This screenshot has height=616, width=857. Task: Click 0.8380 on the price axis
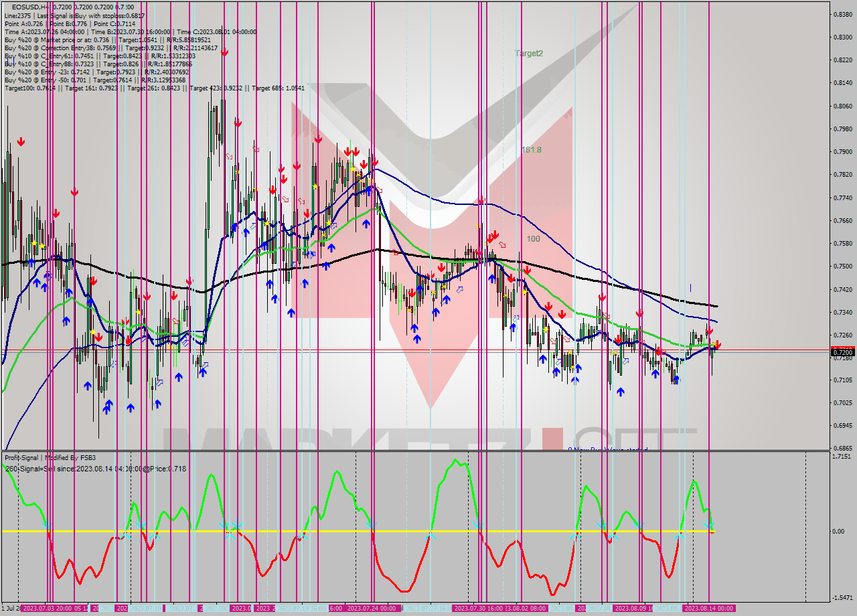point(842,14)
